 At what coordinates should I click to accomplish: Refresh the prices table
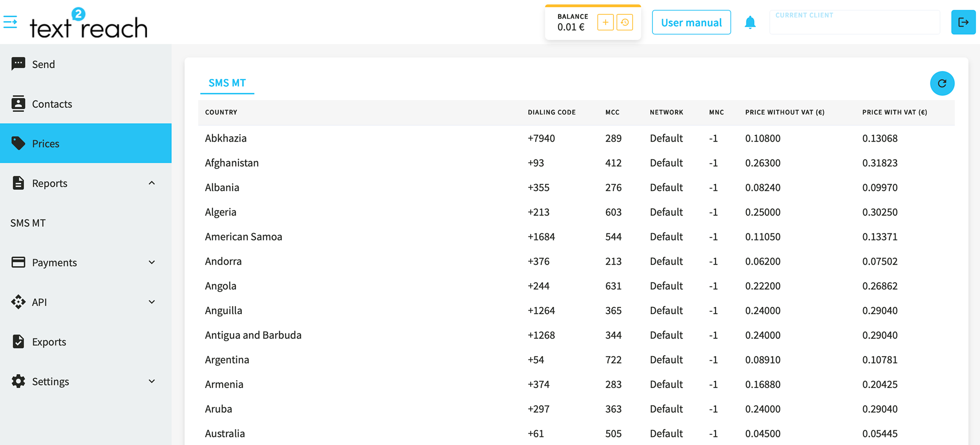[x=942, y=83]
